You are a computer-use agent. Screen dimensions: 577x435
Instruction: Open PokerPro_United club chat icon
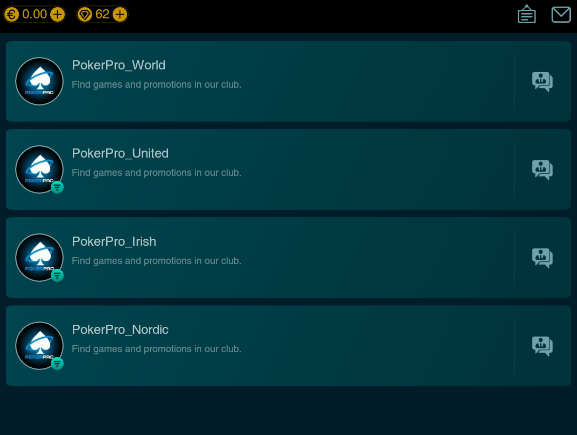point(542,170)
